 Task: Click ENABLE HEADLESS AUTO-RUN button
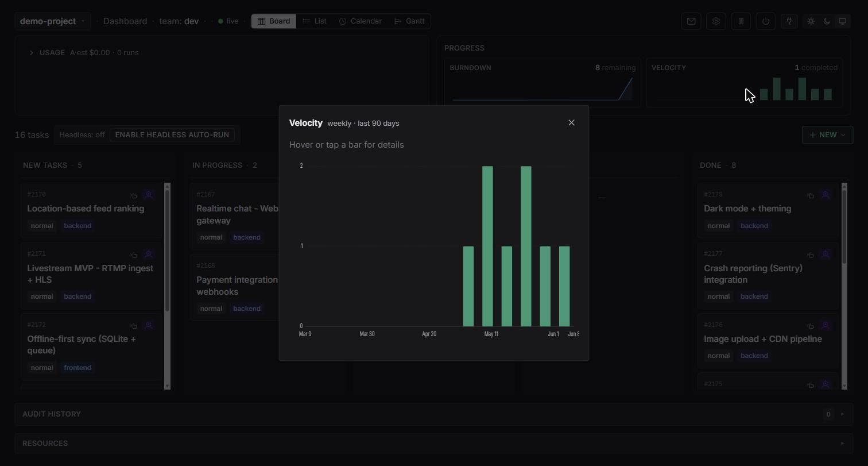[172, 135]
